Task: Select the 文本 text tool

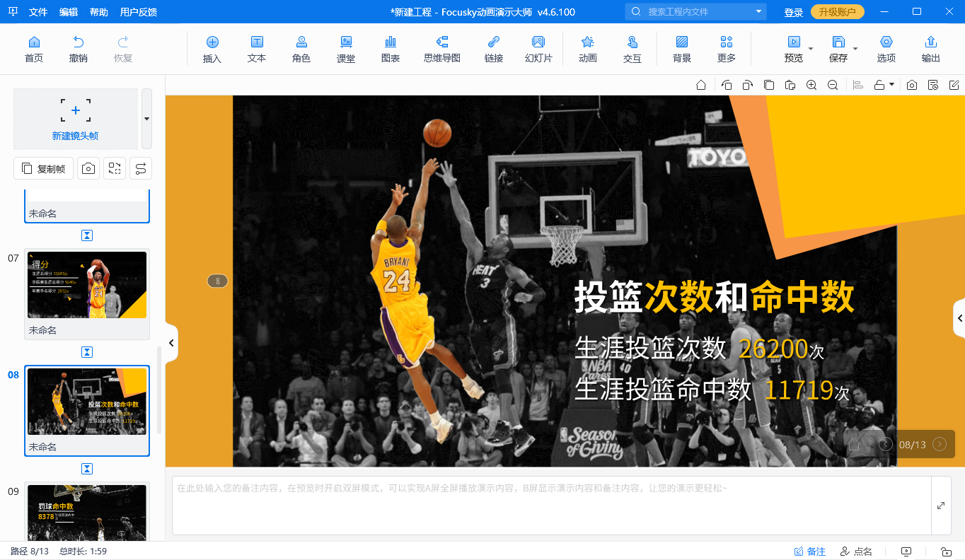Action: 257,49
